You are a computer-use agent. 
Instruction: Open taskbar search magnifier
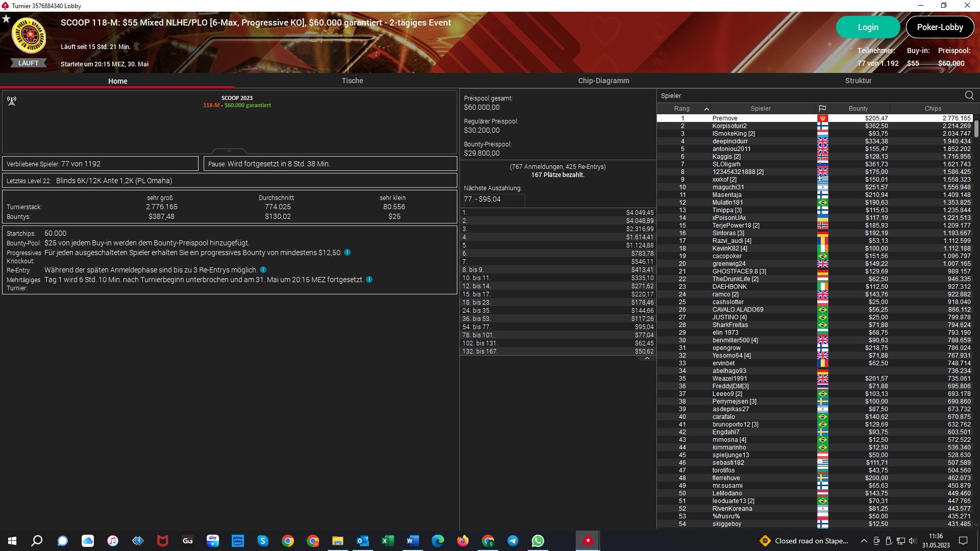tap(37, 541)
